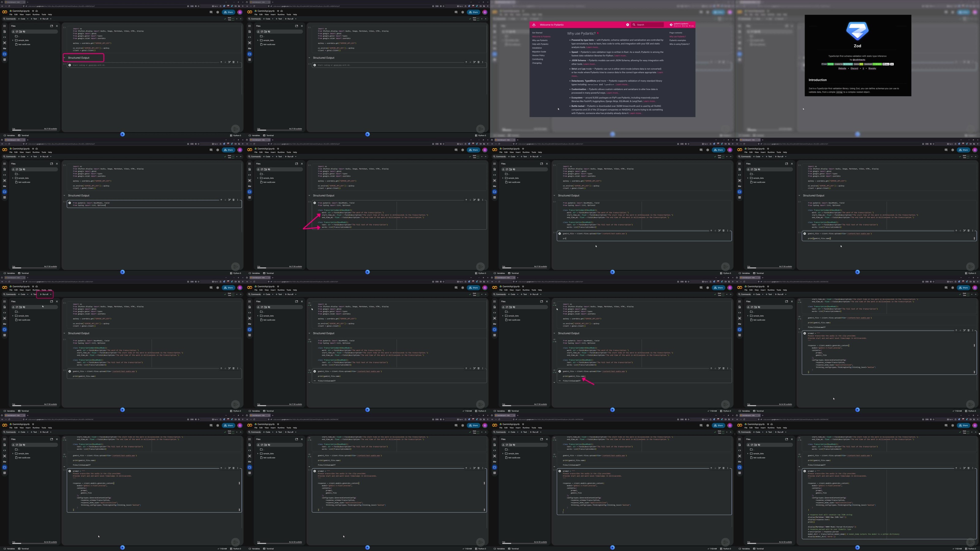Open the pydantic/pydantic GitHub repository link
The width and height of the screenshot is (980, 551).
point(682,25)
